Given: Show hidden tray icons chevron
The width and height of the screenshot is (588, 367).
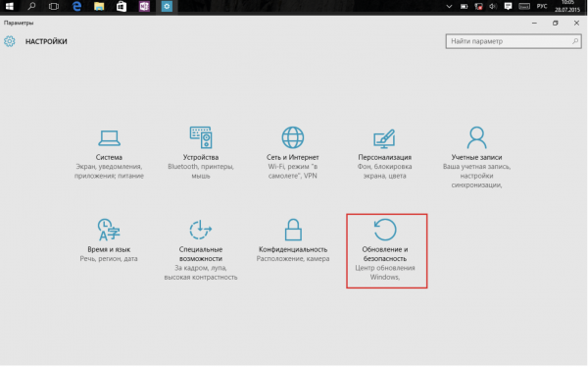Looking at the screenshot, I should (x=449, y=7).
